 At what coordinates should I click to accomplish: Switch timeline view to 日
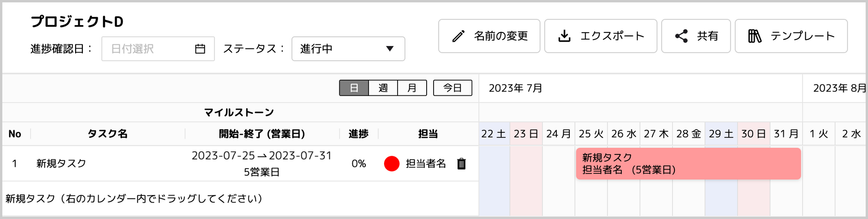[x=354, y=88]
